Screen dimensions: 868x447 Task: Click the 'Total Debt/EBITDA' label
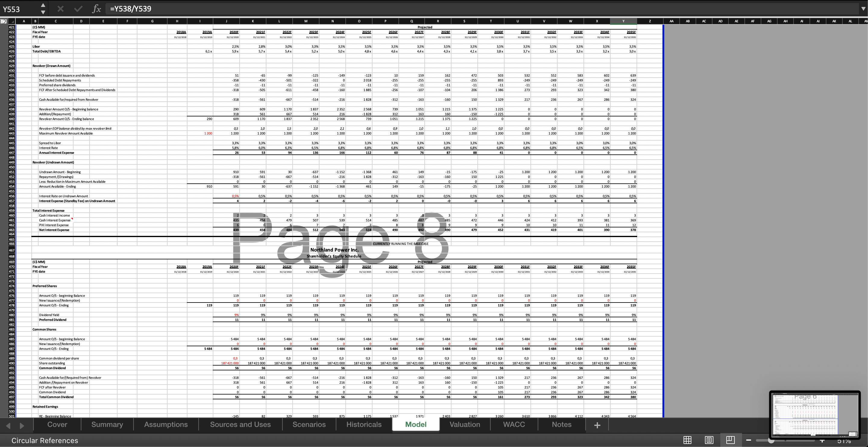click(46, 51)
